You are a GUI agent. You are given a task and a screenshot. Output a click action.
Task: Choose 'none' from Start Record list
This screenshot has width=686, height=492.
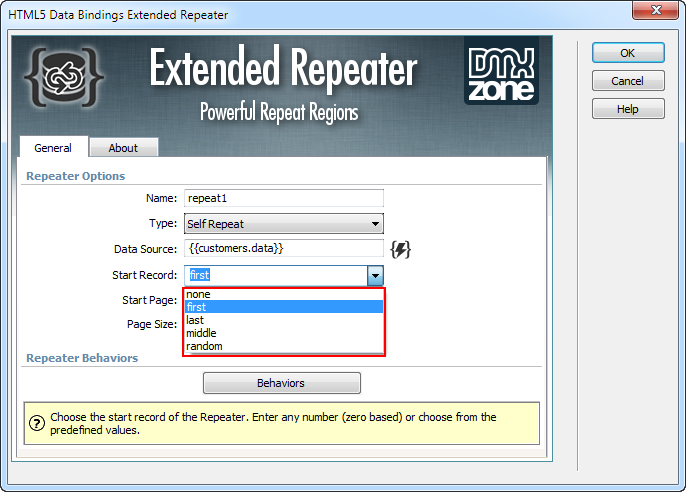point(284,294)
